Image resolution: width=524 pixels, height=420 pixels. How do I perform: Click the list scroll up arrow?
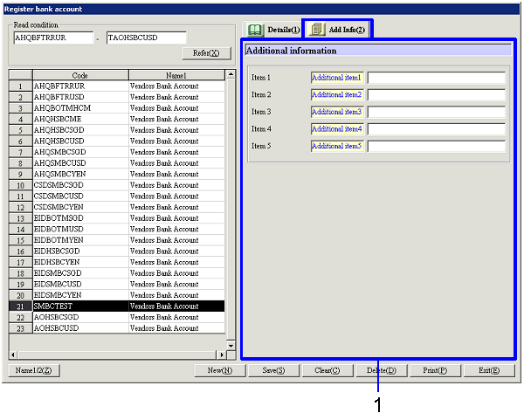[231, 75]
